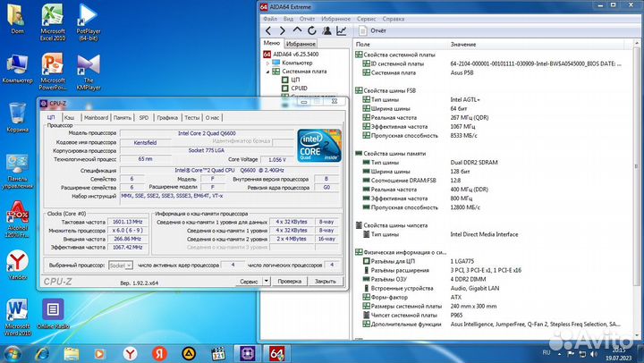Click AIDA64 forward navigation arrow
Screen dimensions: 644x363
282,30
